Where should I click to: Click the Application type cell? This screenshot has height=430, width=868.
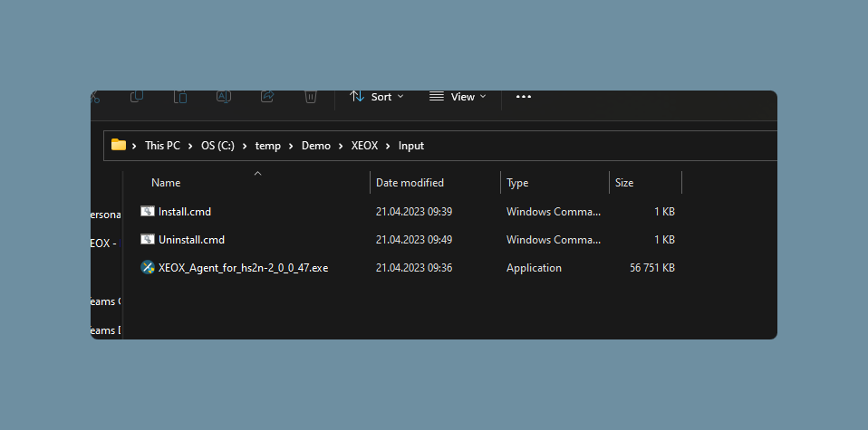pyautogui.click(x=534, y=268)
